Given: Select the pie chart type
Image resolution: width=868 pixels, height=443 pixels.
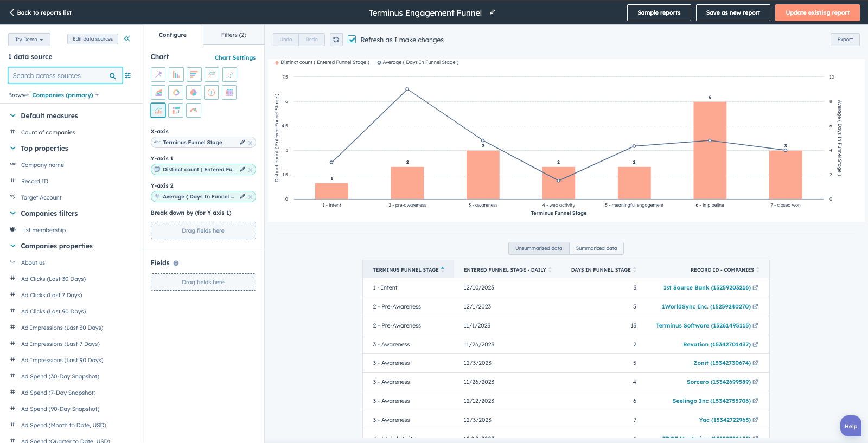Looking at the screenshot, I should click(194, 93).
